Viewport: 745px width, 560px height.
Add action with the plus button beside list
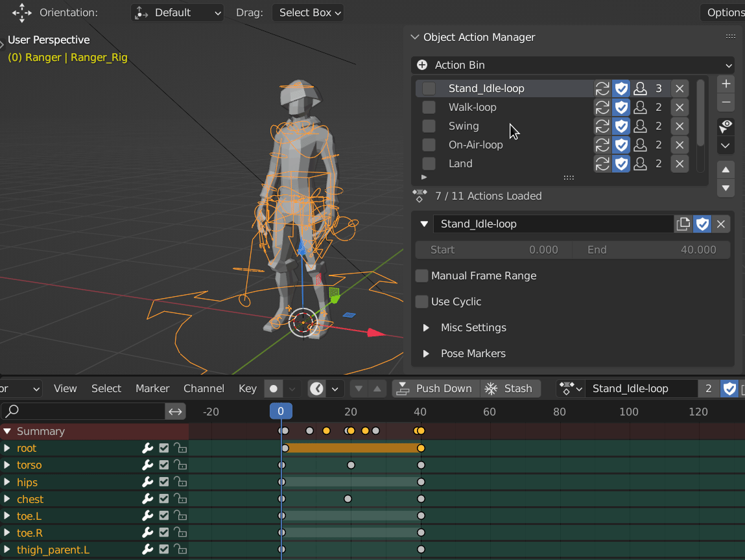726,84
